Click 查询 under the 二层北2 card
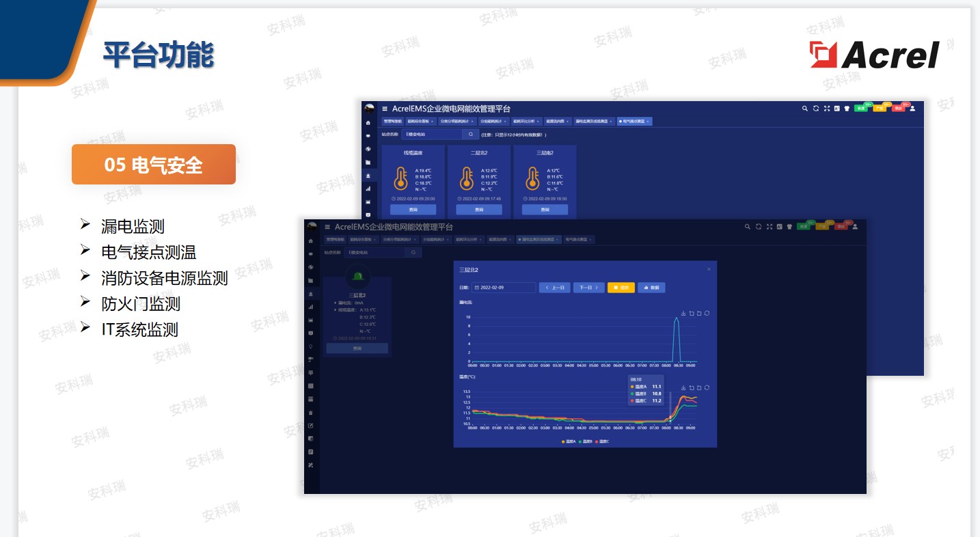Image resolution: width=980 pixels, height=537 pixels. click(x=479, y=210)
